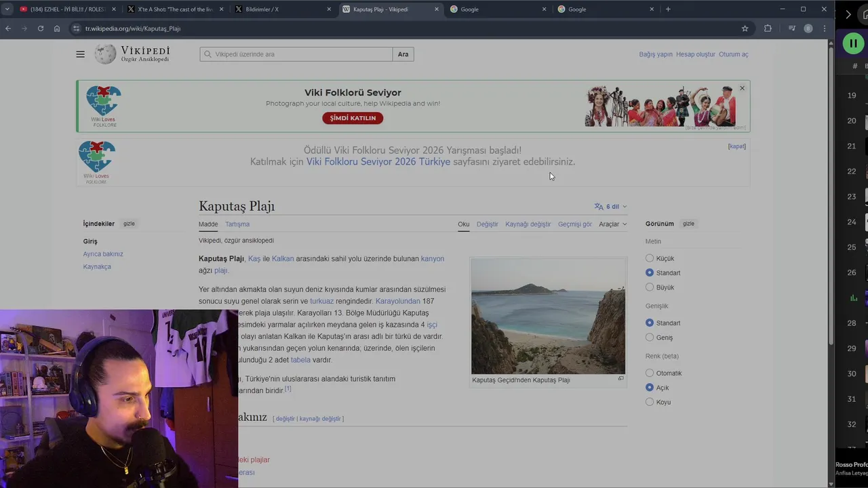
Task: Click the media control icon in toolbar
Action: [x=791, y=28]
